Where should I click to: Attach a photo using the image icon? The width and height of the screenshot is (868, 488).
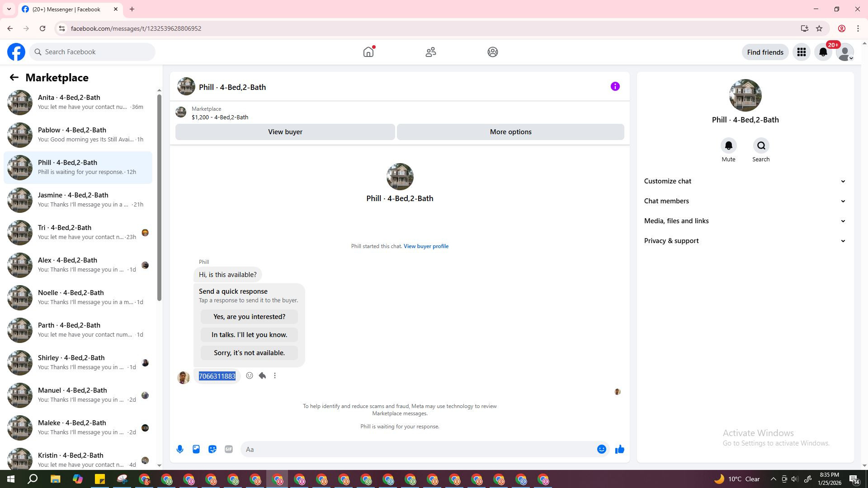pos(196,449)
